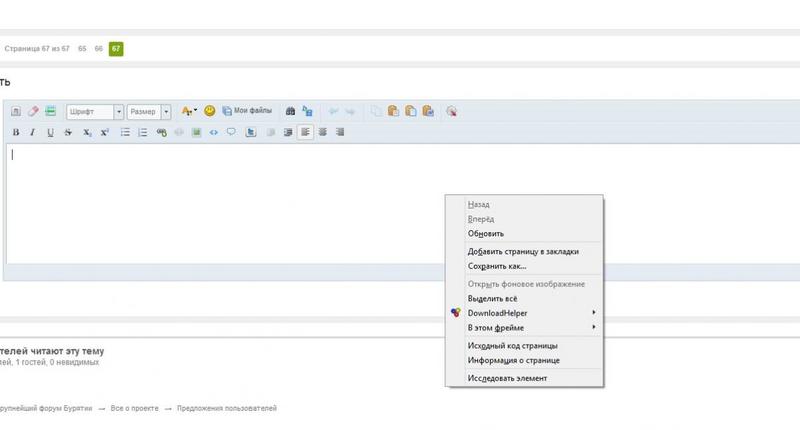The image size is (800, 430).
Task: Click the binoculars find icon
Action: click(291, 112)
